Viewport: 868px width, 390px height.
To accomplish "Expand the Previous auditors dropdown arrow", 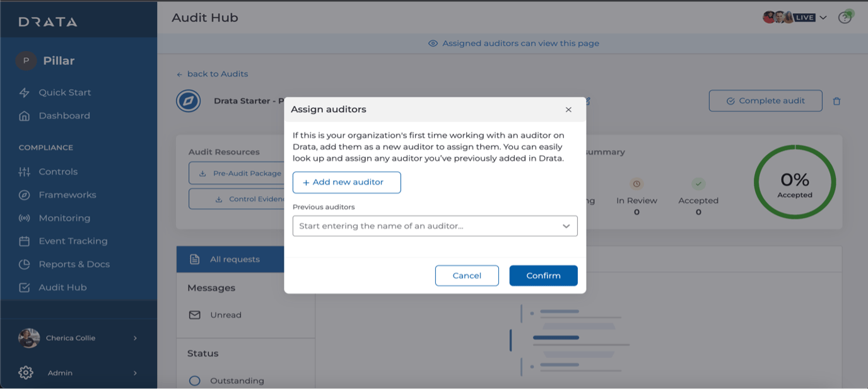I will (x=566, y=226).
